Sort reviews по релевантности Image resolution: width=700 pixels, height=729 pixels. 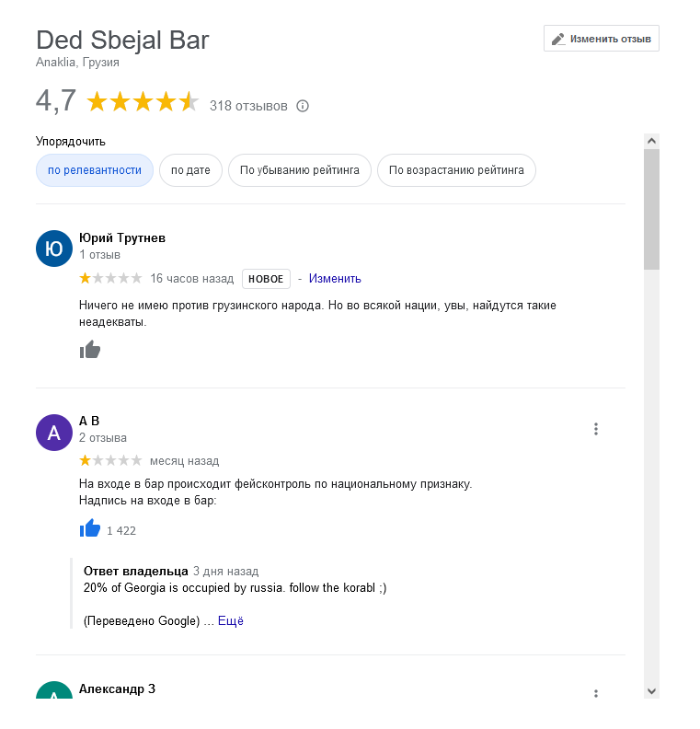(x=95, y=170)
